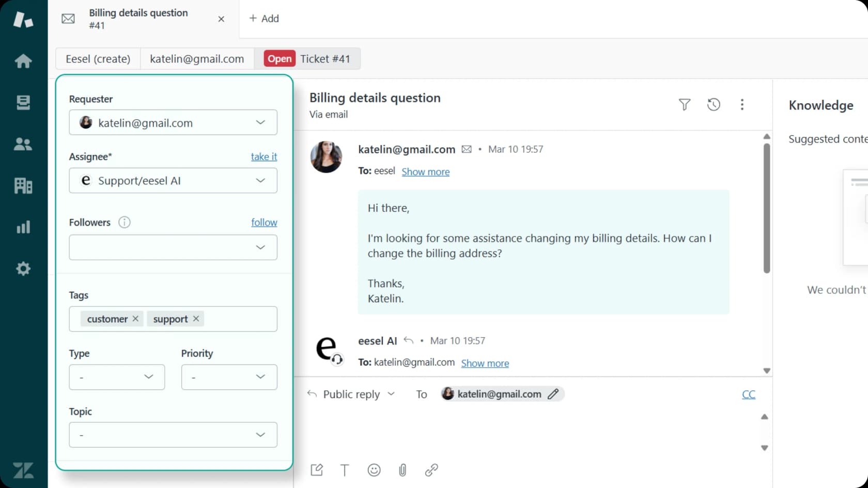Viewport: 868px width, 488px height.
Task: Select the katelin@gmail.com breadcrumb tab
Action: click(x=197, y=59)
